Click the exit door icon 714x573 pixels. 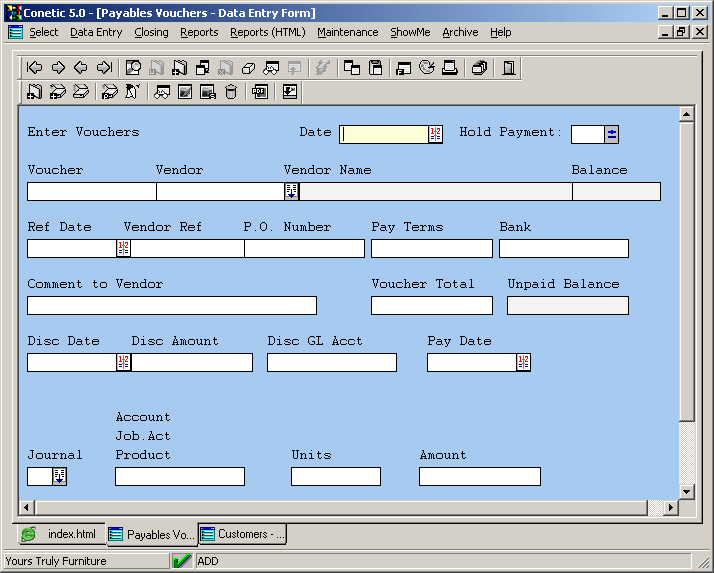tap(509, 68)
